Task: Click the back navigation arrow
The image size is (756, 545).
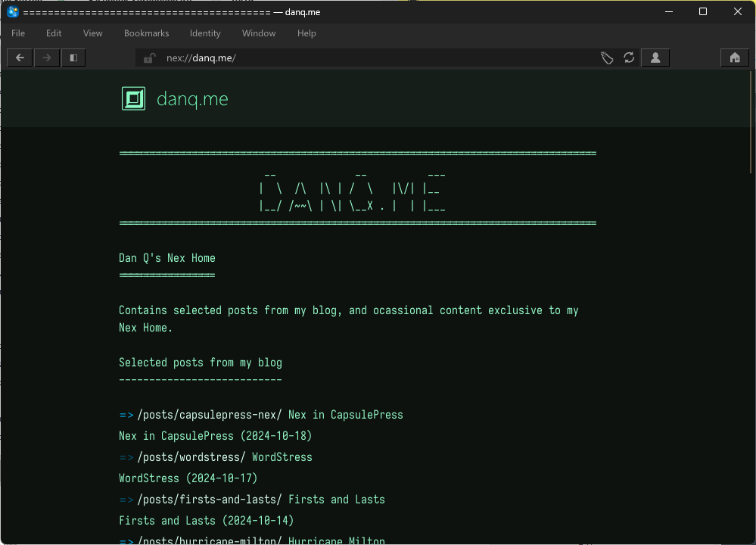Action: [20, 58]
